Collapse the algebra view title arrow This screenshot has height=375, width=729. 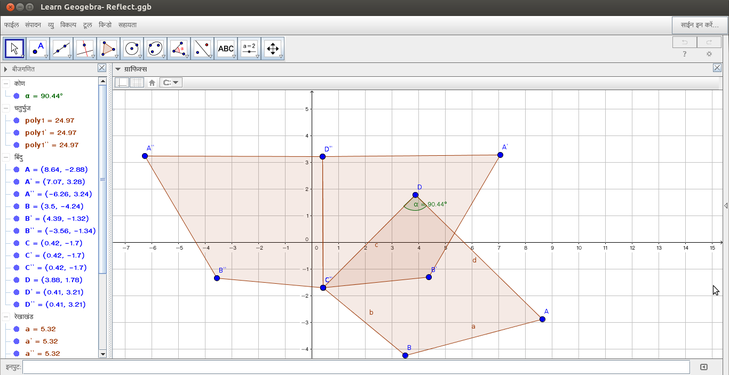pyautogui.click(x=5, y=69)
